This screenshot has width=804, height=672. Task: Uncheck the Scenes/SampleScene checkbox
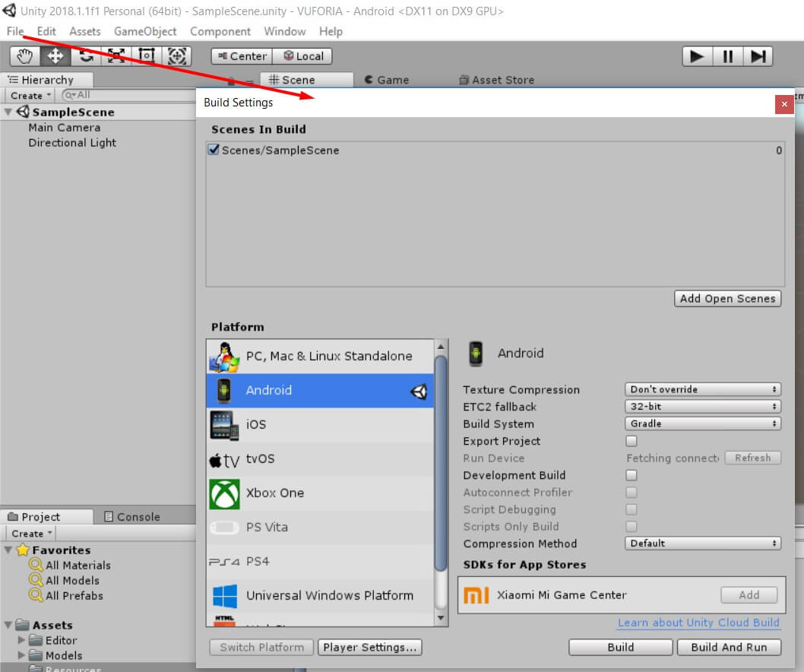click(x=214, y=150)
